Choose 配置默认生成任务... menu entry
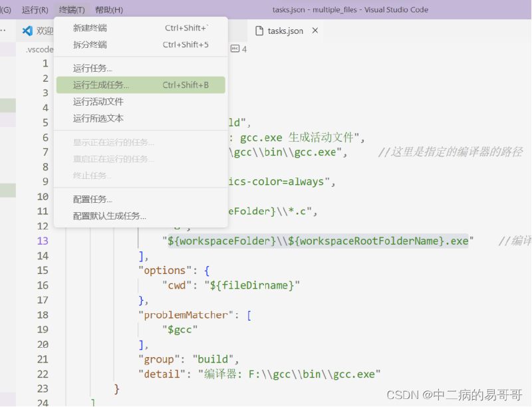 pyautogui.click(x=141, y=215)
